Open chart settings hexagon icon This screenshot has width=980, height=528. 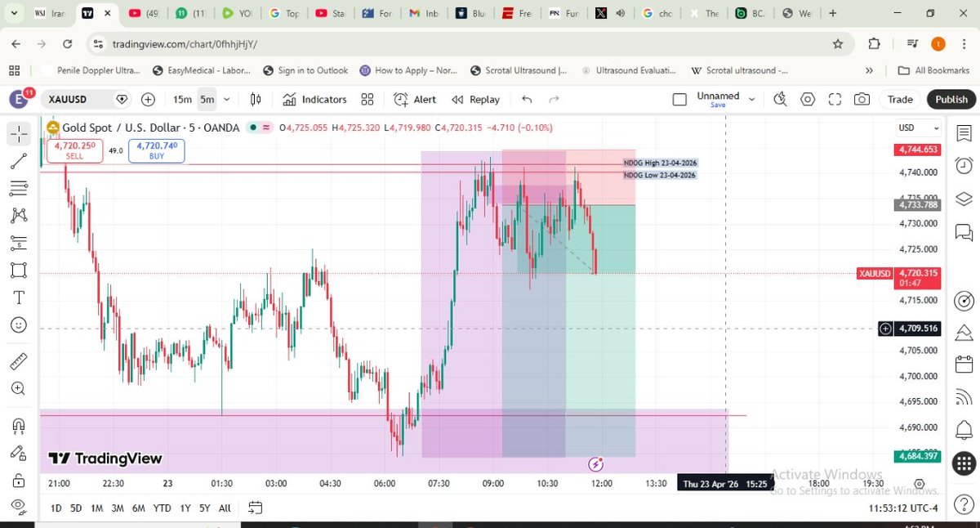[808, 100]
